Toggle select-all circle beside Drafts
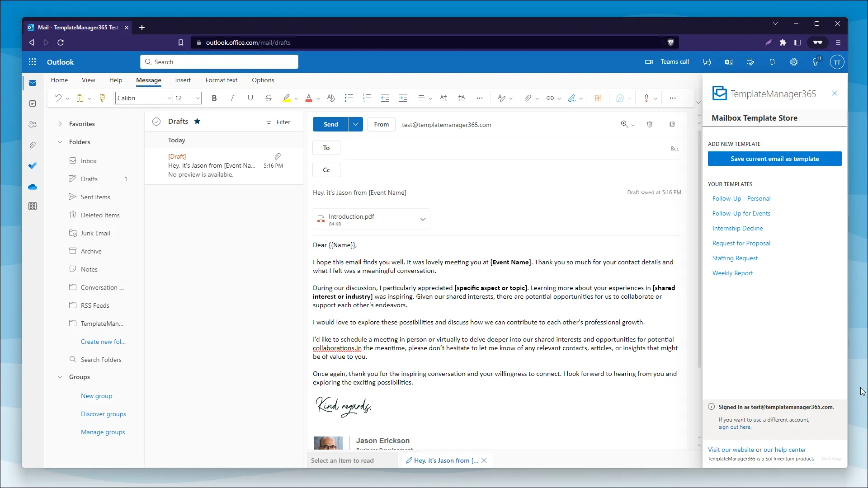Viewport: 868px width, 488px height. pyautogui.click(x=156, y=122)
